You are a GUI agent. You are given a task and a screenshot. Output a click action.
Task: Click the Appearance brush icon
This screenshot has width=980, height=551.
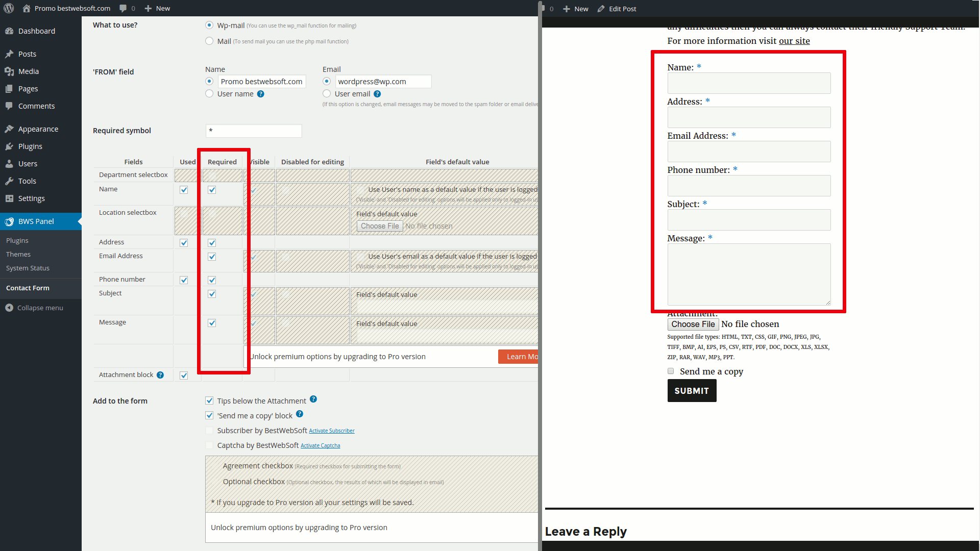(9, 129)
